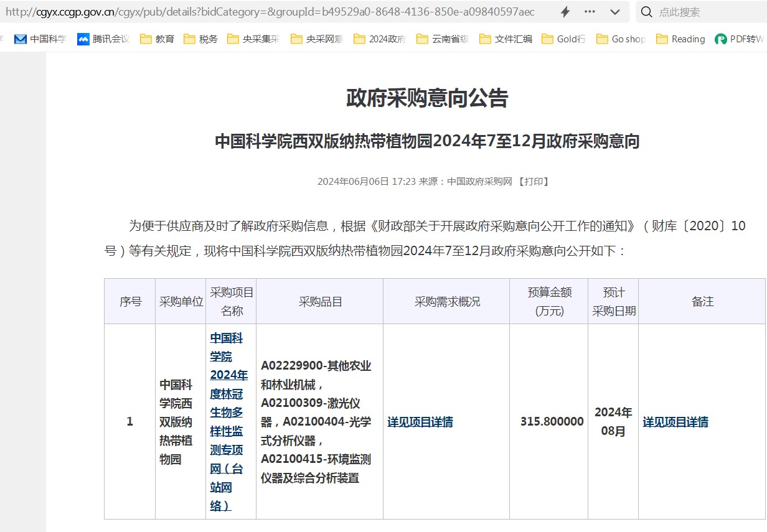The width and height of the screenshot is (767, 532).
Task: Open the Reading bookmark folder
Action: pos(680,39)
